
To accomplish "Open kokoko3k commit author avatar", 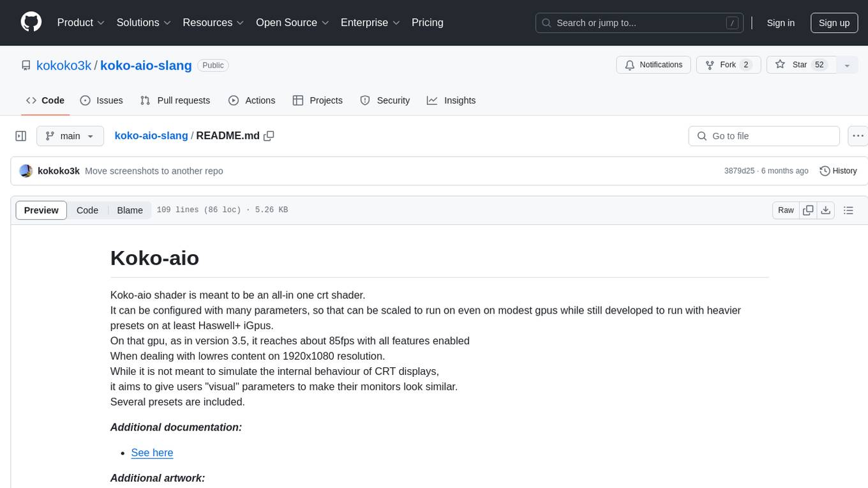I will 26,171.
